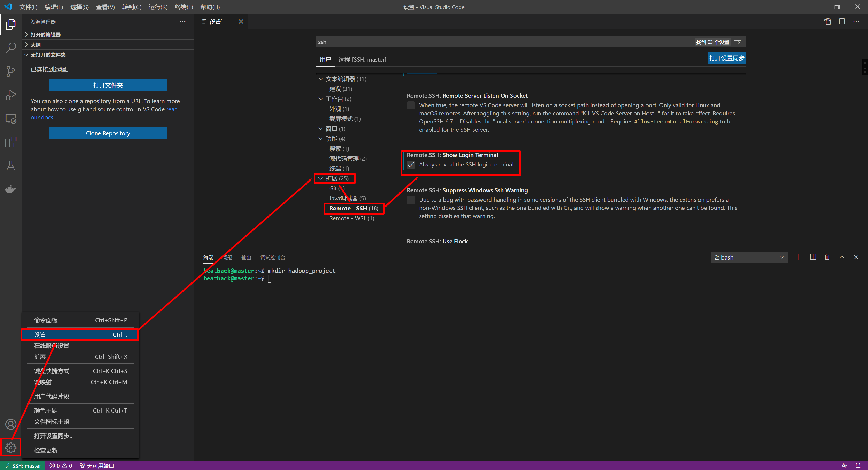Open the 终端(T) menu
The width and height of the screenshot is (868, 470).
tap(184, 7)
